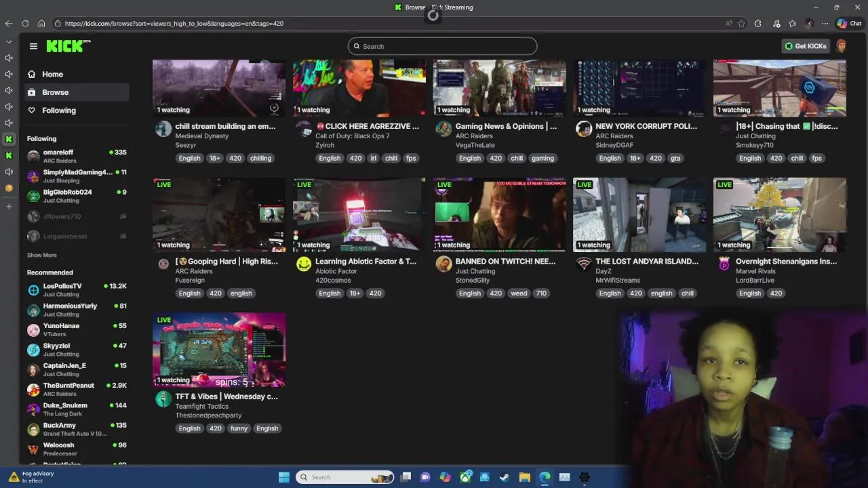The image size is (868, 488).
Task: Select the irl tag on Zyiroh stream
Action: 373,159
